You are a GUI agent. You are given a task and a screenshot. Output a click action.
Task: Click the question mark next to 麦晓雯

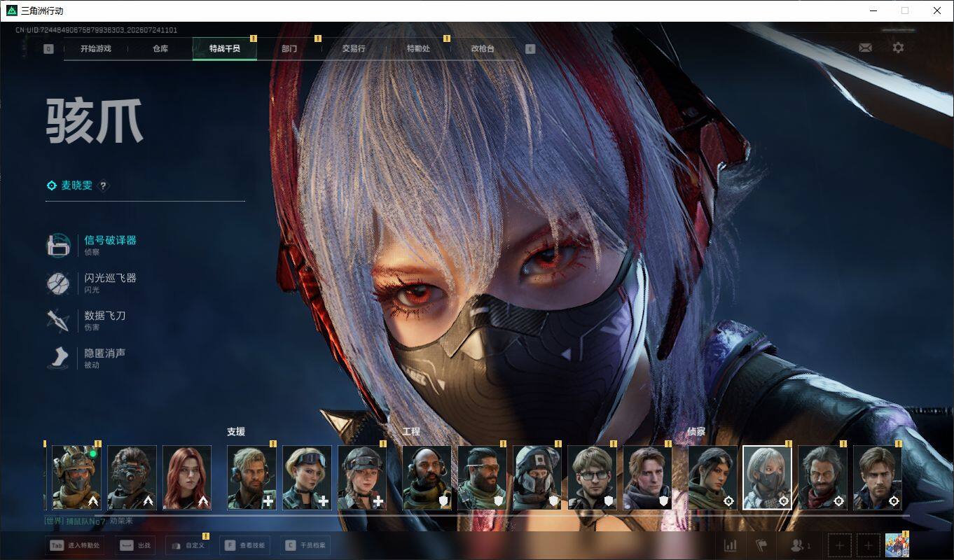click(x=103, y=185)
